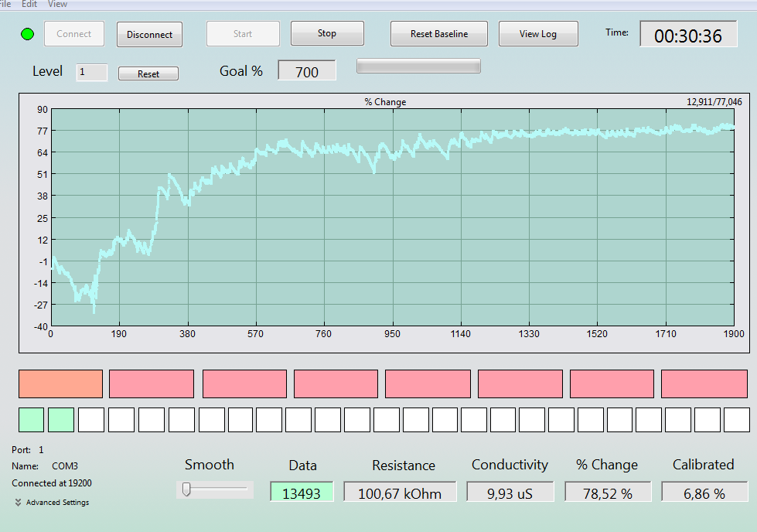
Task: Click the first small green square
Action: (32, 420)
